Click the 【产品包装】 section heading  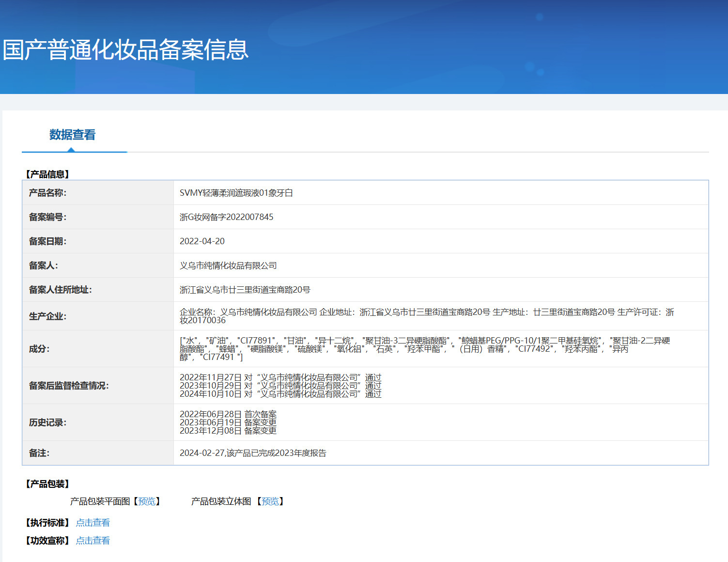point(47,484)
